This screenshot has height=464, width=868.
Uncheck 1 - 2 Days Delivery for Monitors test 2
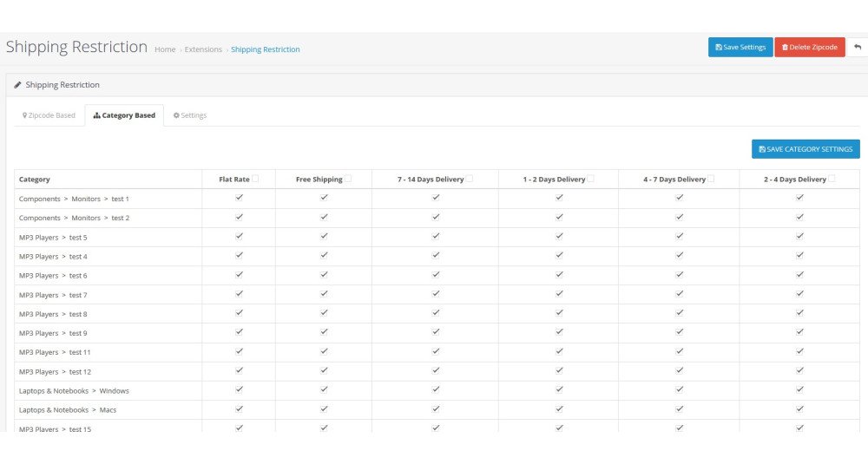click(x=559, y=217)
